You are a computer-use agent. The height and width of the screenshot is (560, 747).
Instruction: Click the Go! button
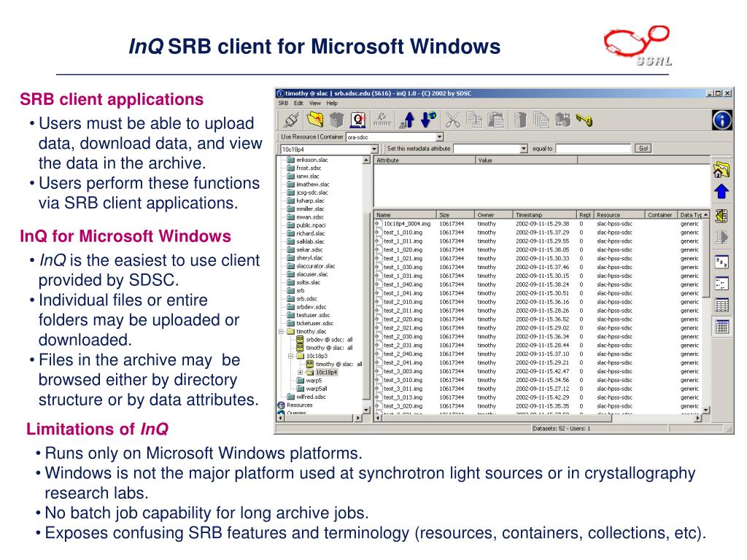pyautogui.click(x=643, y=149)
